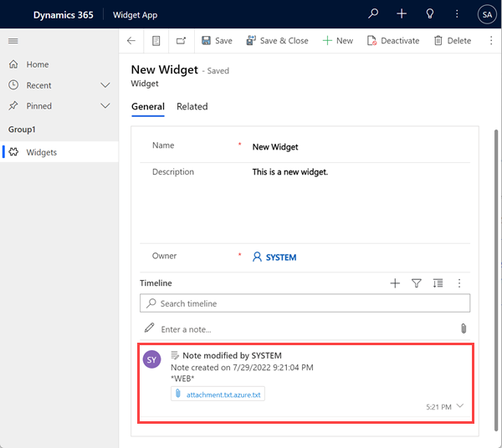Delete the widget record

[453, 41]
